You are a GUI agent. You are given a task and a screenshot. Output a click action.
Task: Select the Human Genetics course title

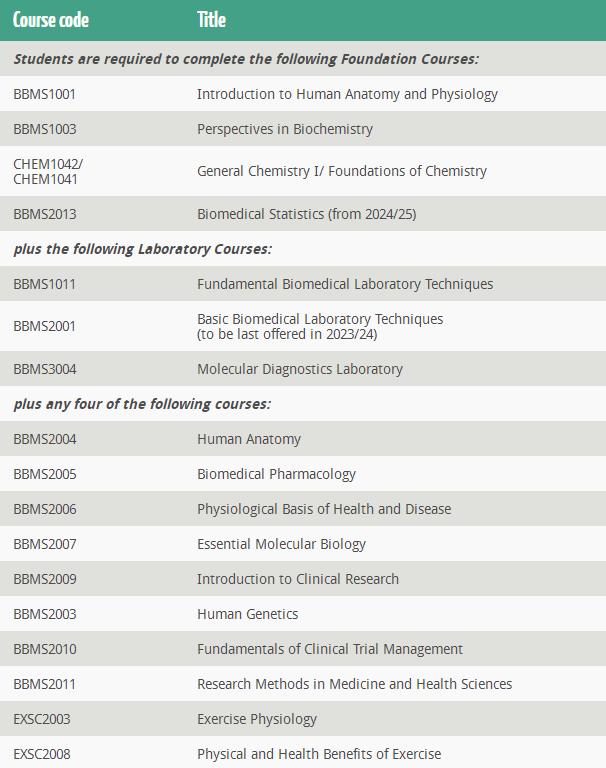pos(247,614)
